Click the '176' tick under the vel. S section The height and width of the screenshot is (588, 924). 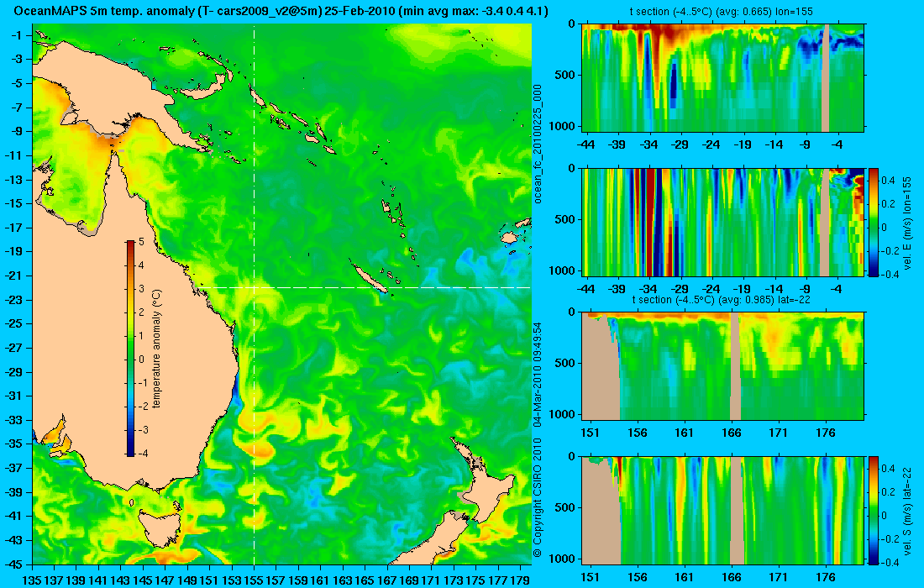click(x=826, y=577)
